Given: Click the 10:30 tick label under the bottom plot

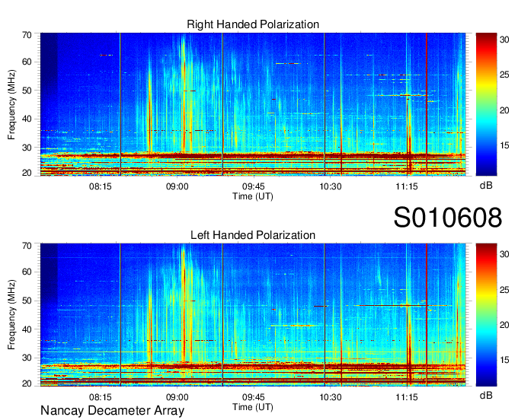Looking at the screenshot, I should [x=331, y=397].
